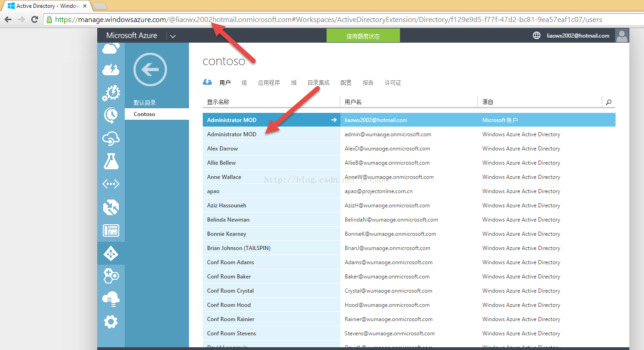
Task: Click the clock scheduler icon in sidebar
Action: pyautogui.click(x=111, y=115)
